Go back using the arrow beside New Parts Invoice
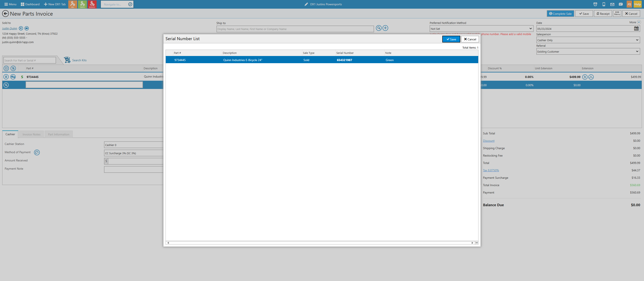Screen dimensions: 644x281 (5, 14)
